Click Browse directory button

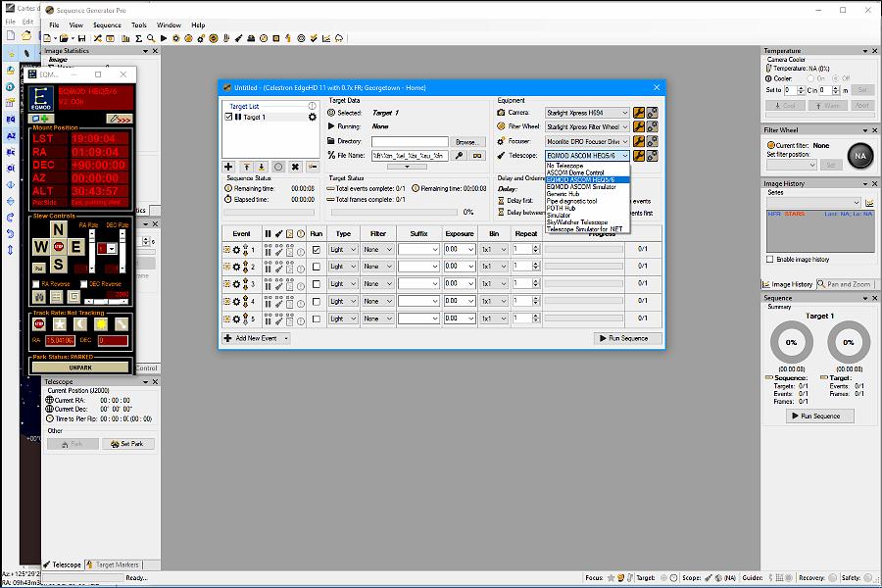point(466,142)
